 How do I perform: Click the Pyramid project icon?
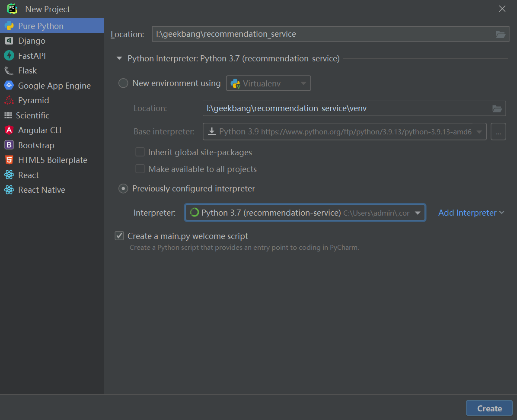click(9, 100)
